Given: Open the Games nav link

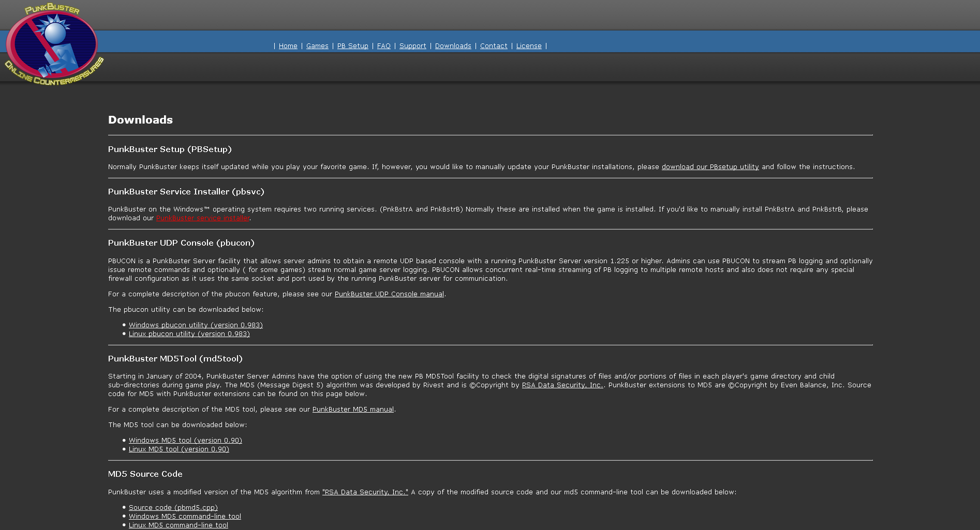Looking at the screenshot, I should [x=317, y=46].
